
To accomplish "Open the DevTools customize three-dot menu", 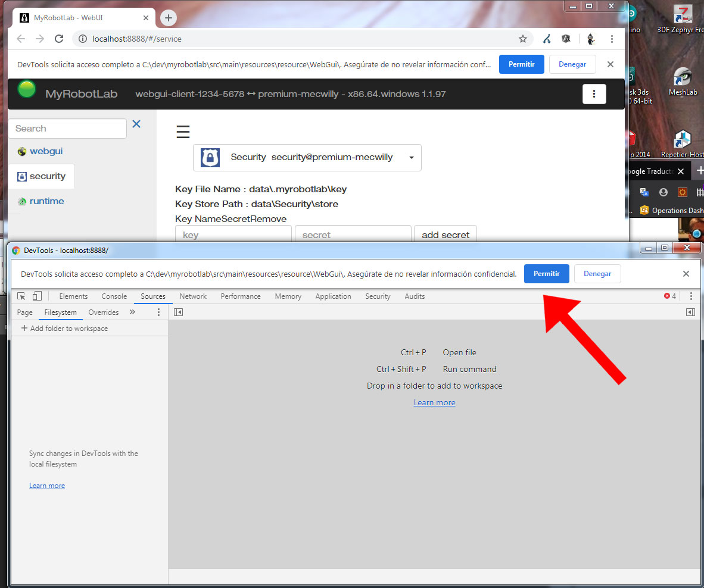I will [691, 296].
